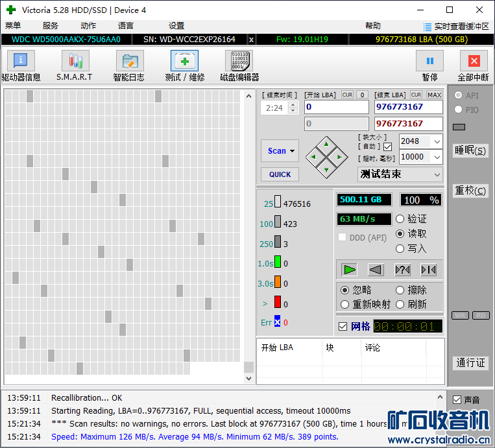Click the down arrow on the diamond pad

(x=326, y=170)
